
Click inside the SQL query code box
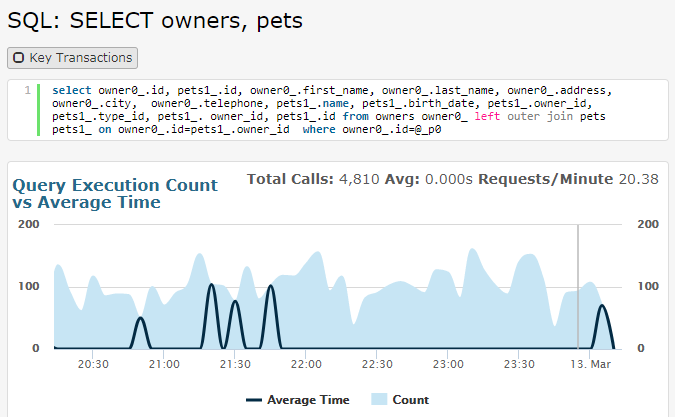[x=338, y=110]
